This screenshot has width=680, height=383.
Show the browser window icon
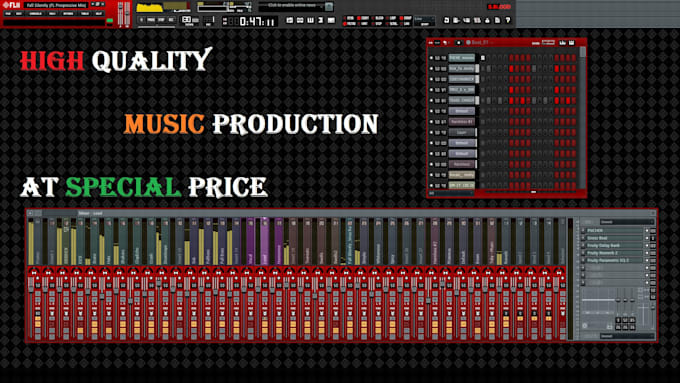320,20
